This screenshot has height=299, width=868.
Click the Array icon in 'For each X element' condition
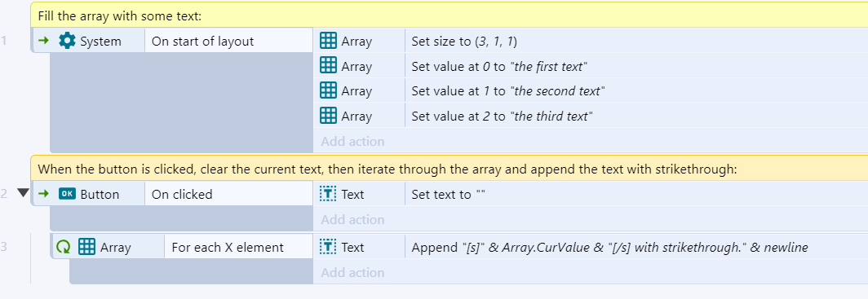(87, 247)
